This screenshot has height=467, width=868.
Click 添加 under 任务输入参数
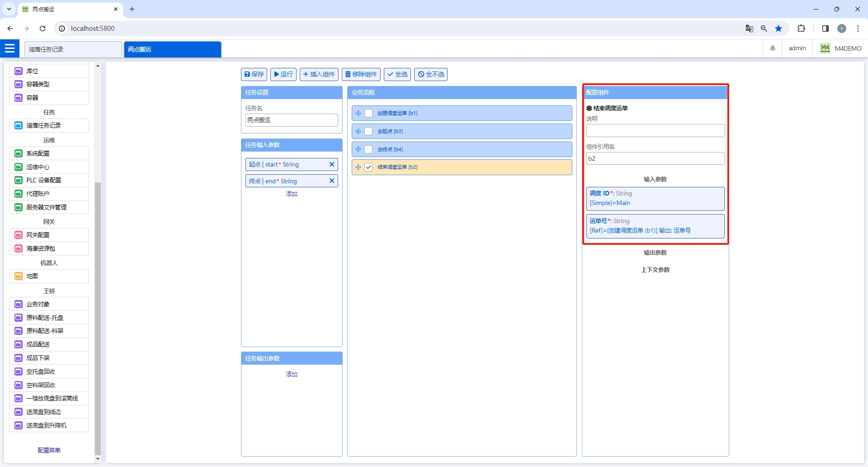pos(292,194)
